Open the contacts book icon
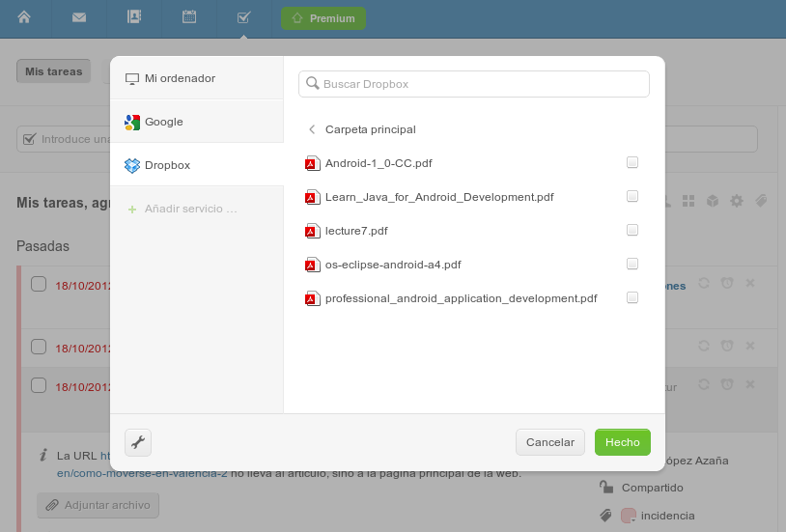This screenshot has width=786, height=532. [x=134, y=17]
